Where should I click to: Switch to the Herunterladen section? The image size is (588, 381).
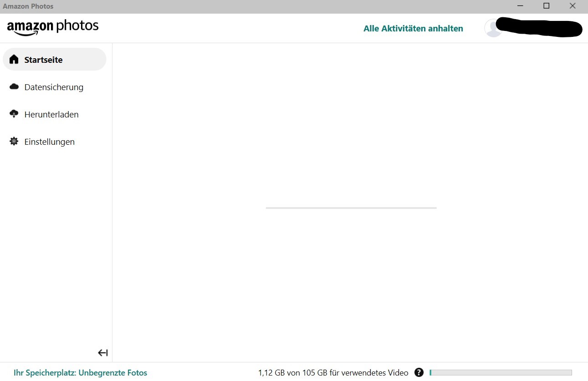point(51,114)
